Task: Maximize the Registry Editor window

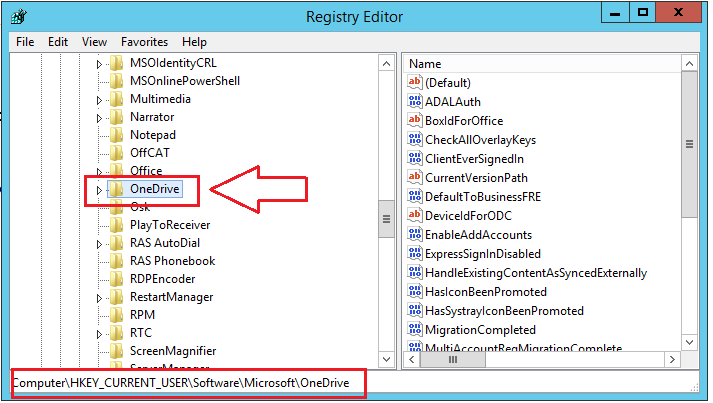Action: [x=643, y=13]
